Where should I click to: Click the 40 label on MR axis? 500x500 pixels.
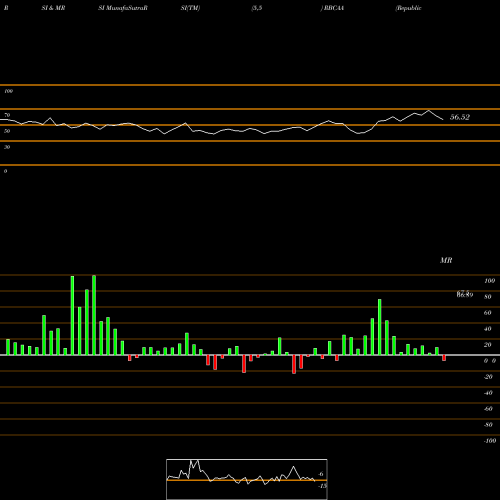pyautogui.click(x=488, y=329)
